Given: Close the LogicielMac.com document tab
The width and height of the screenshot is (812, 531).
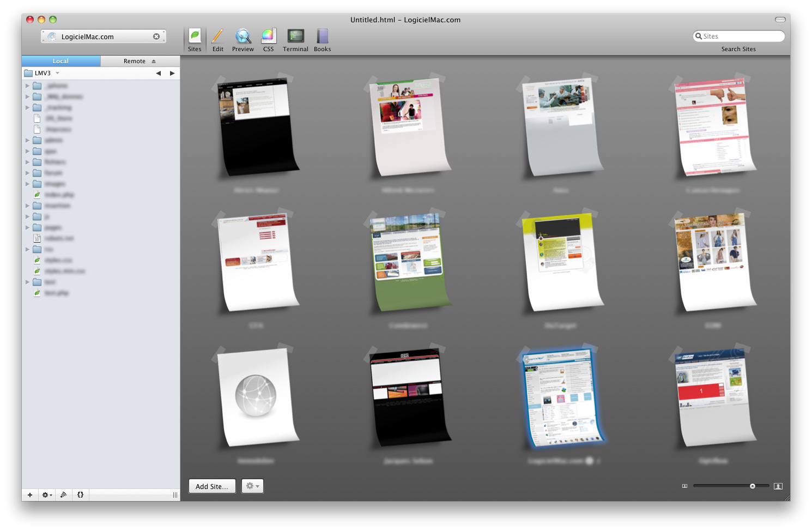Looking at the screenshot, I should click(156, 37).
